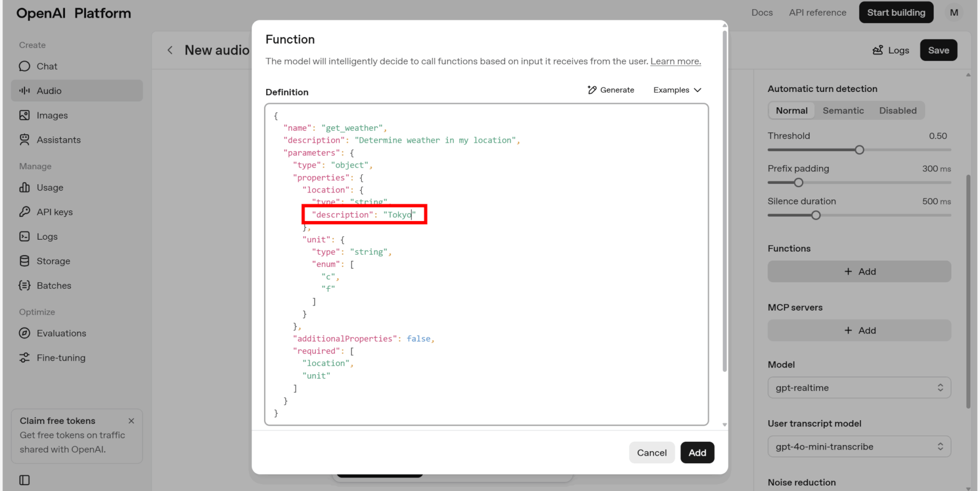Go to Assistants in sidebar
The image size is (980, 491).
[58, 140]
